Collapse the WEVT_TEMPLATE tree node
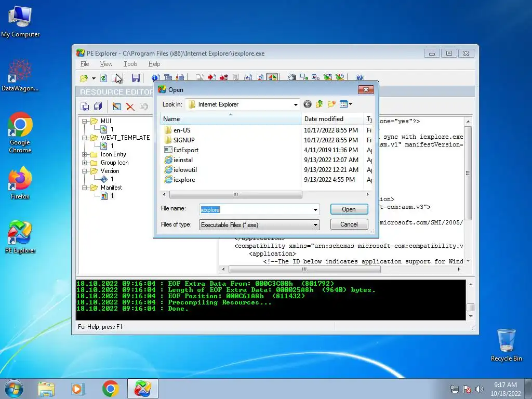The image size is (532, 399). (x=85, y=138)
